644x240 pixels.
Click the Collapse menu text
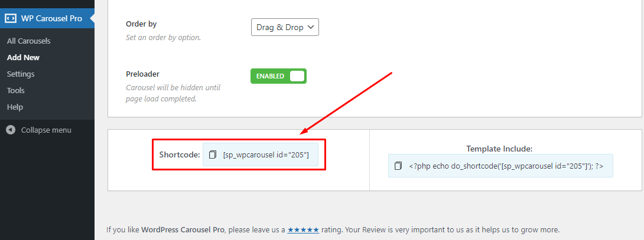click(46, 130)
